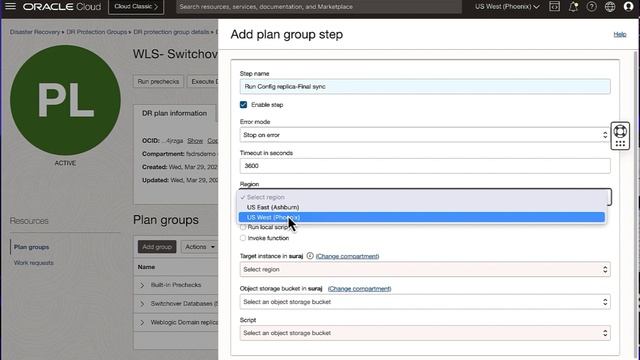
Task: Show the full OCID value
Action: (x=195, y=141)
